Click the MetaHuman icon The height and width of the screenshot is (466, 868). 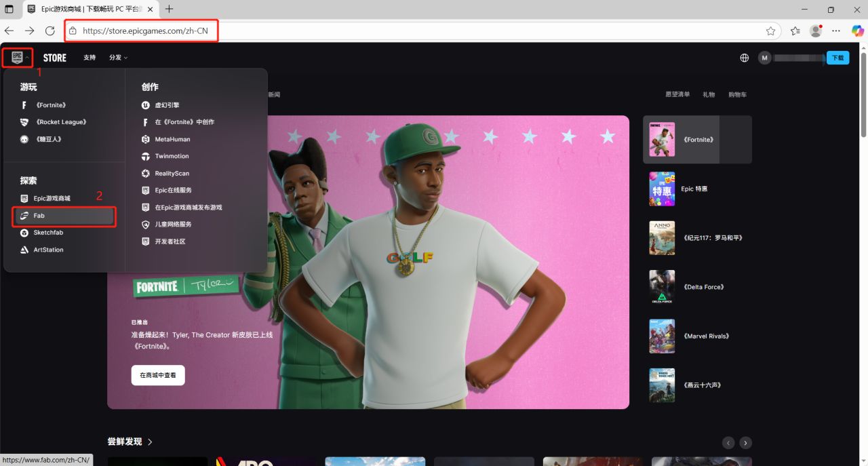coord(146,139)
